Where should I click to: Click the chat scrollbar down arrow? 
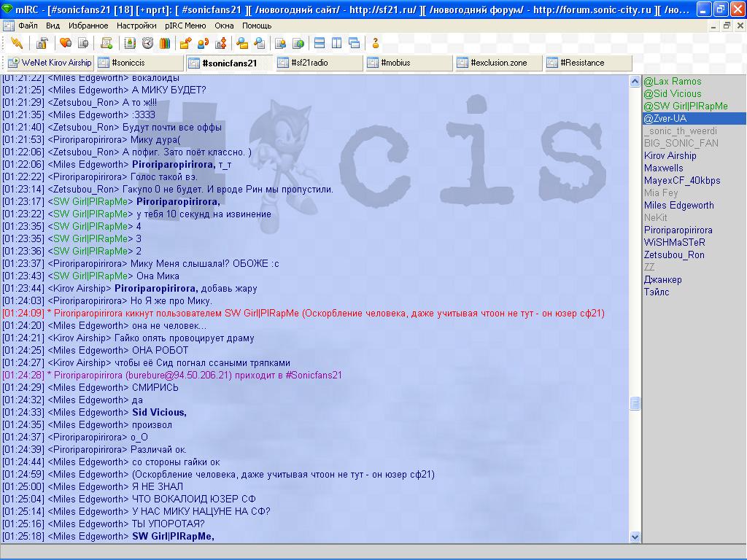635,537
